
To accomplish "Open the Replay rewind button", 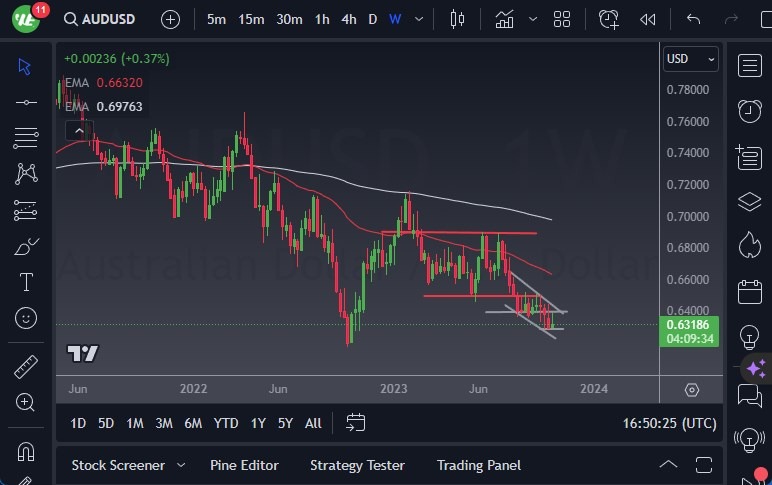I will [x=648, y=19].
